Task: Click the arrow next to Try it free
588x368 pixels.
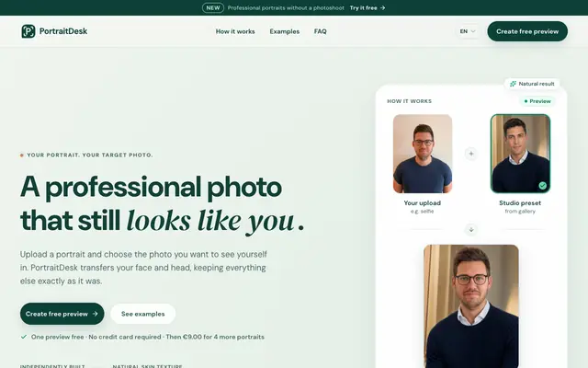Action: 382,8
